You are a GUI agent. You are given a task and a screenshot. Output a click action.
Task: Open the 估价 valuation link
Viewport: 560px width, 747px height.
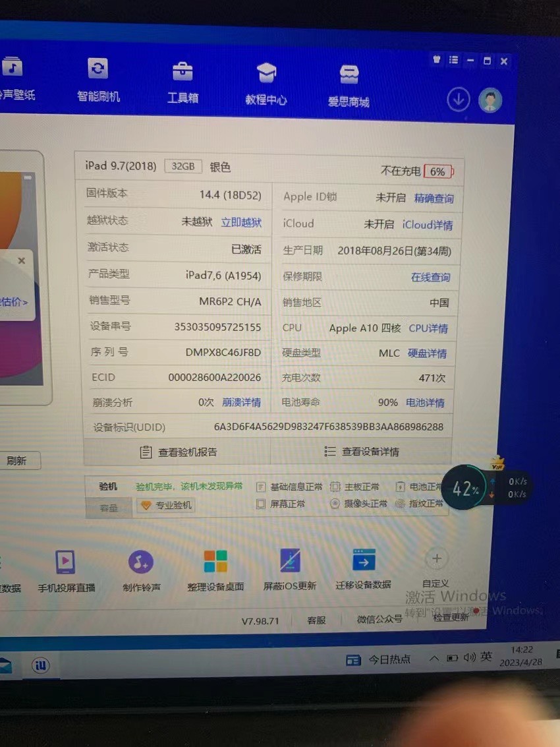click(14, 301)
